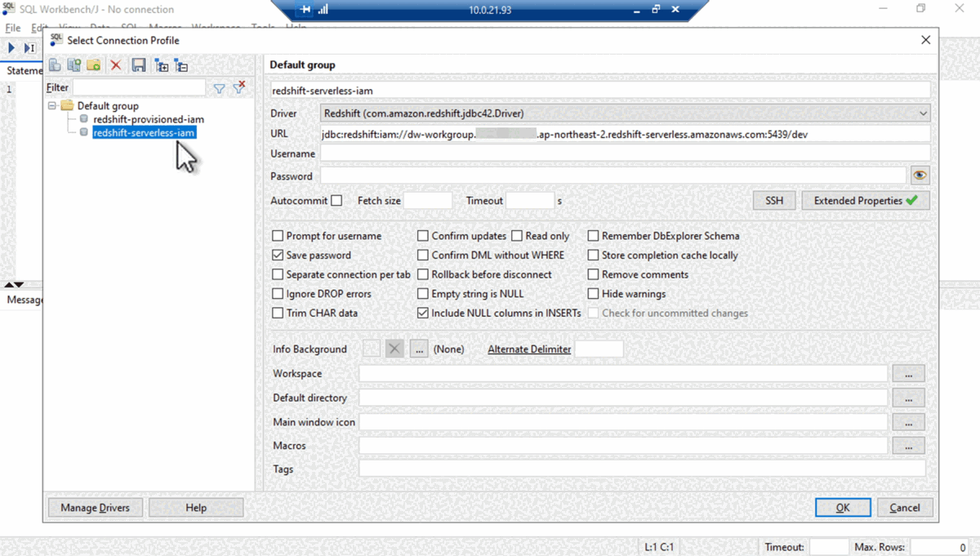Enable Prompt for username

click(278, 236)
